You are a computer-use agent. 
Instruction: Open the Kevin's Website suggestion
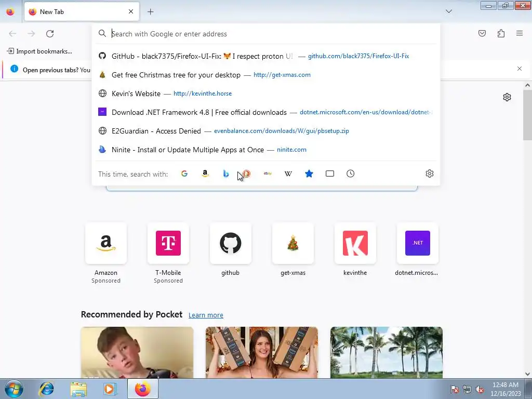(x=266, y=94)
